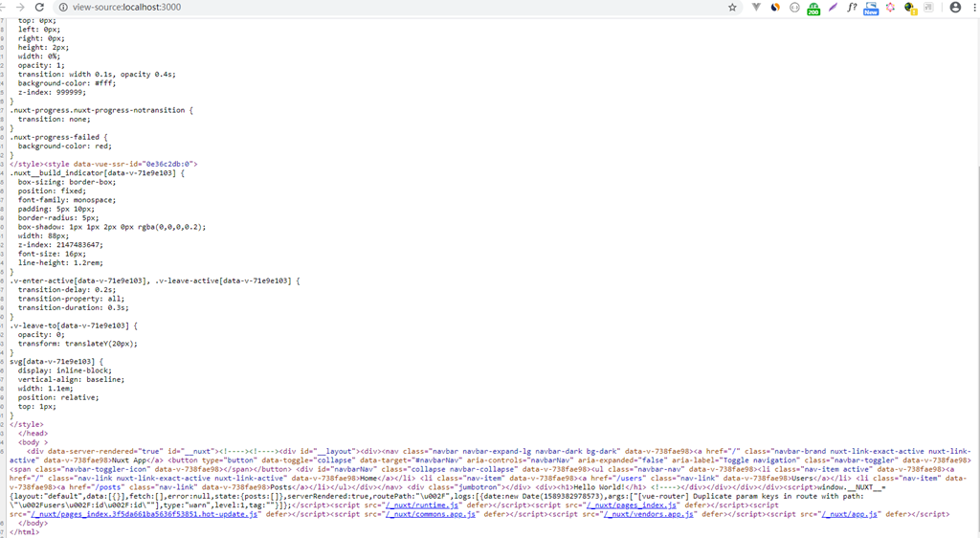Click the 'background-color: red;' line
This screenshot has height=538, width=980.
point(65,146)
